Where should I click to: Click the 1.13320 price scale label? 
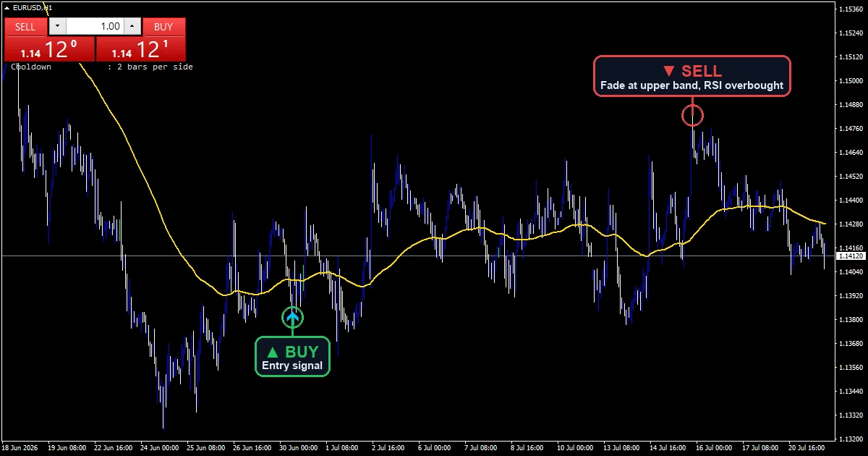click(x=850, y=415)
